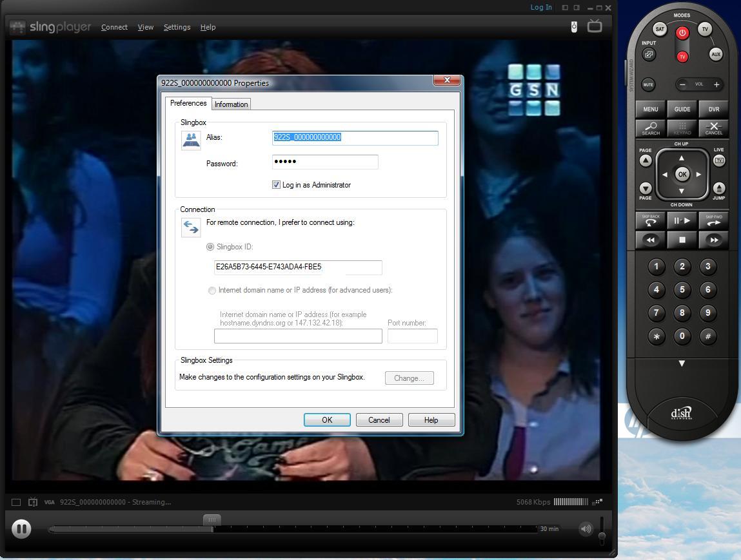Toggle the Log in as Administrator checkbox
This screenshot has width=741, height=560.
pos(276,184)
